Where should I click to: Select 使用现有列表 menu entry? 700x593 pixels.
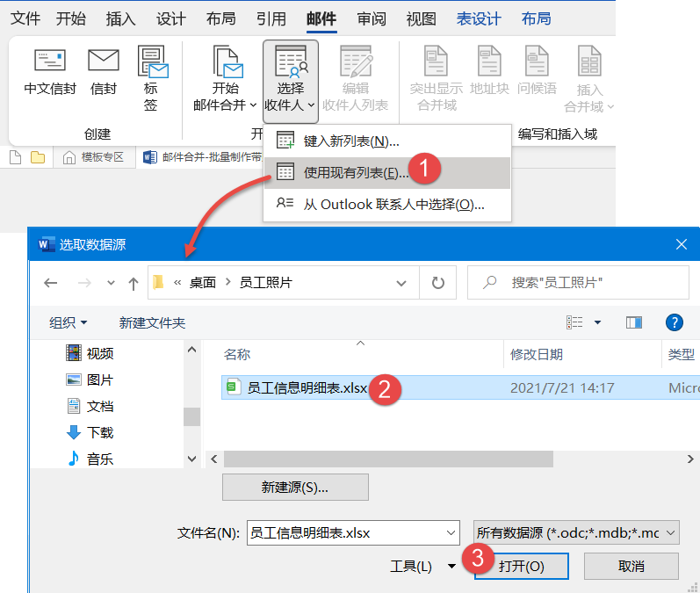coord(356,173)
